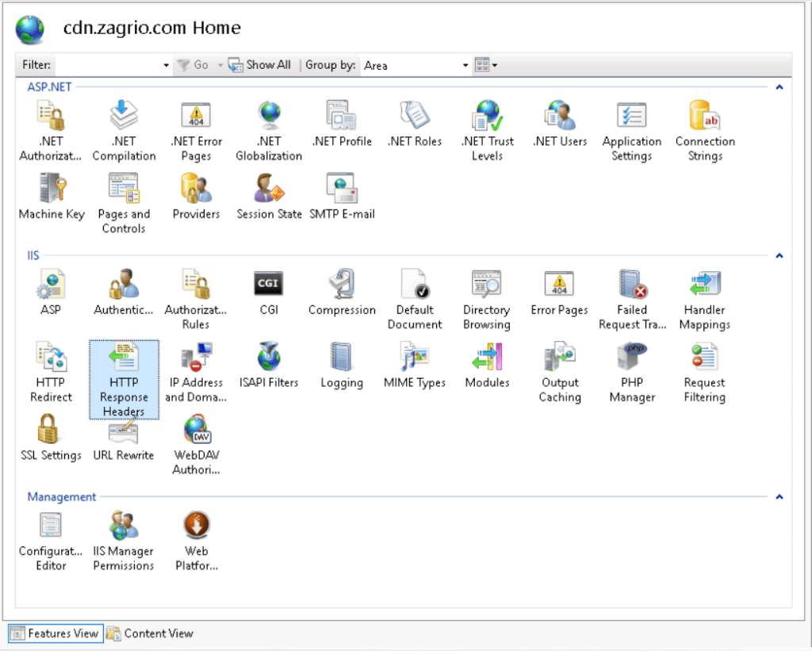Open SSL Settings feature

51,438
